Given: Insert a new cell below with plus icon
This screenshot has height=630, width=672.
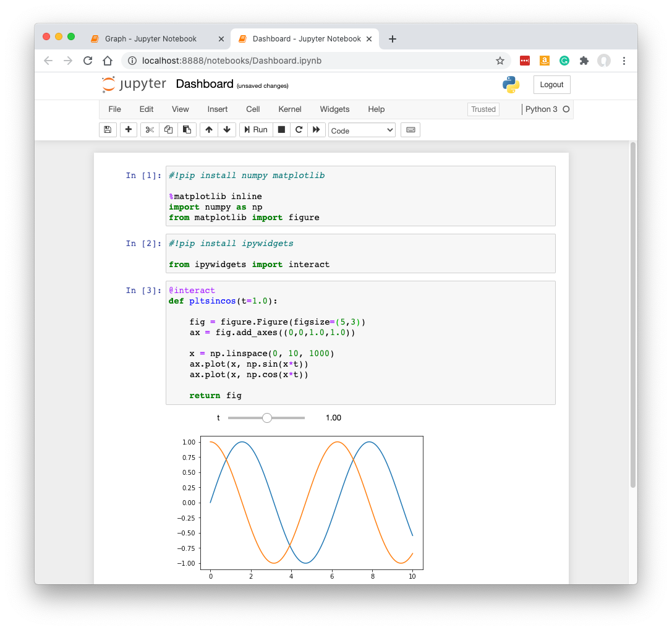Looking at the screenshot, I should pos(128,130).
